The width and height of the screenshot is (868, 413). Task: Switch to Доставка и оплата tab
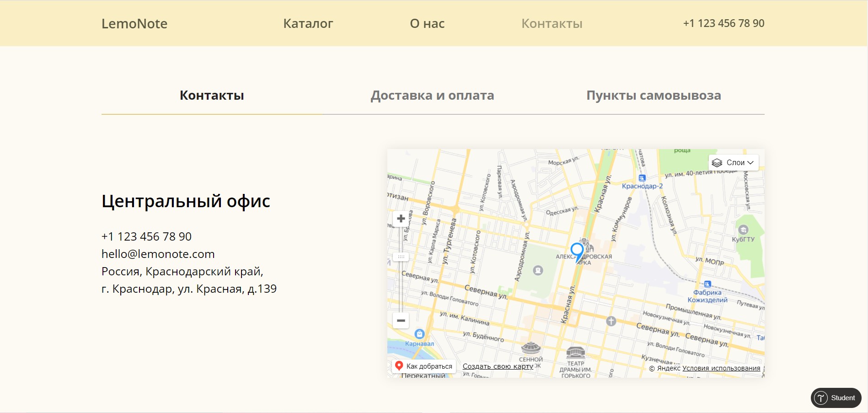[x=432, y=95]
